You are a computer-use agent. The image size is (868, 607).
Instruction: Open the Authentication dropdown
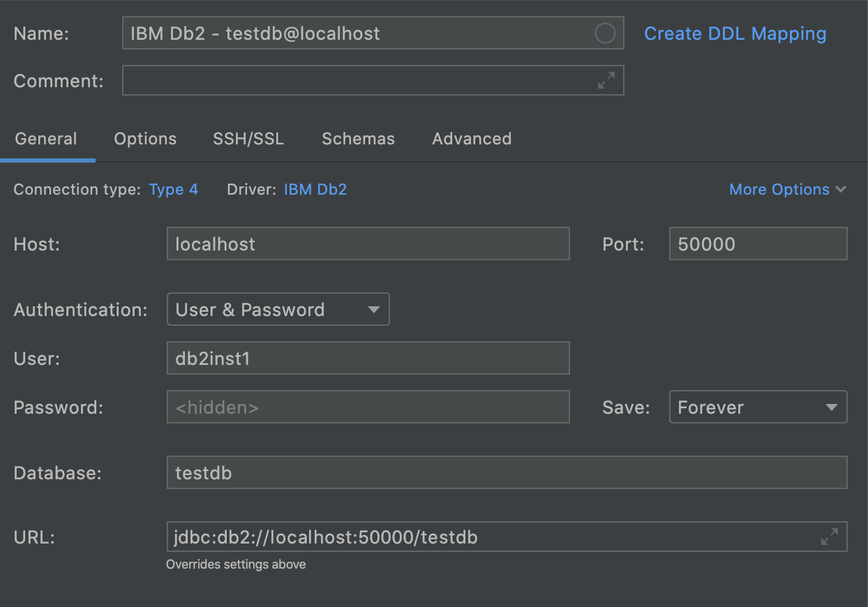pyautogui.click(x=278, y=309)
